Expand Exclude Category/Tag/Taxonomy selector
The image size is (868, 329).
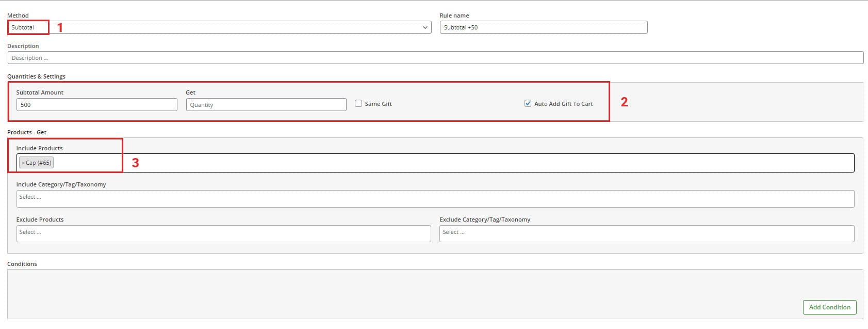tap(646, 233)
